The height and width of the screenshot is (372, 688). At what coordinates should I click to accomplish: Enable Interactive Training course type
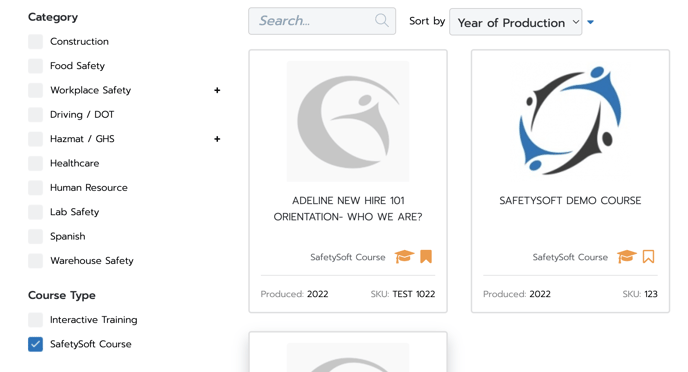coord(36,320)
